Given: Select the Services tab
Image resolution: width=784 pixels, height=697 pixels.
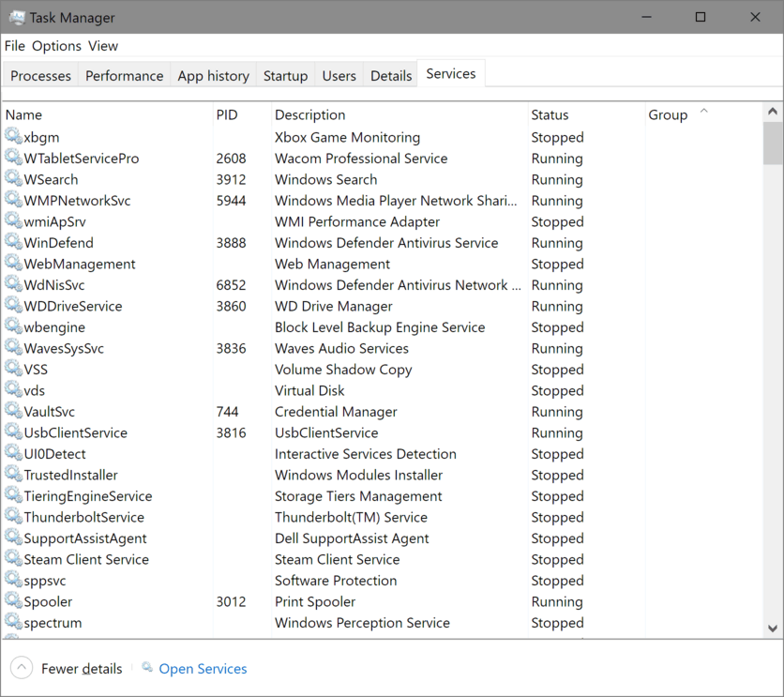Looking at the screenshot, I should pos(450,73).
